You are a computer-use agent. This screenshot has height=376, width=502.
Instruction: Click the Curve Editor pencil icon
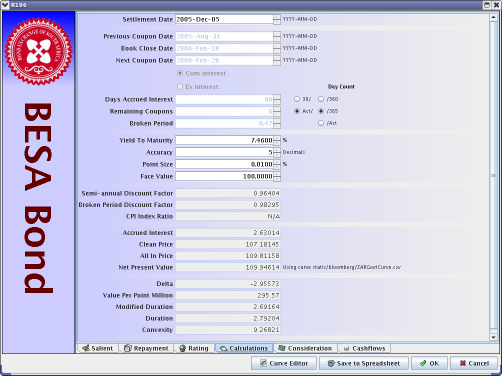pos(263,363)
